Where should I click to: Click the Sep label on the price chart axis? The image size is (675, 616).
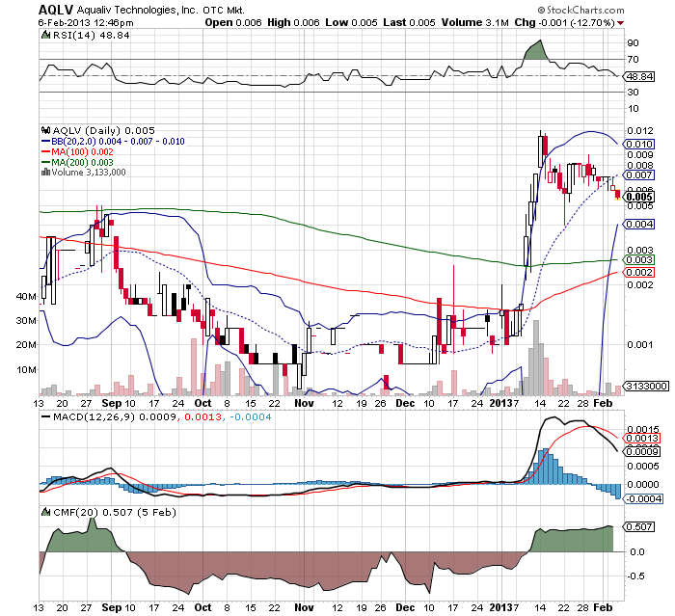[x=112, y=403]
